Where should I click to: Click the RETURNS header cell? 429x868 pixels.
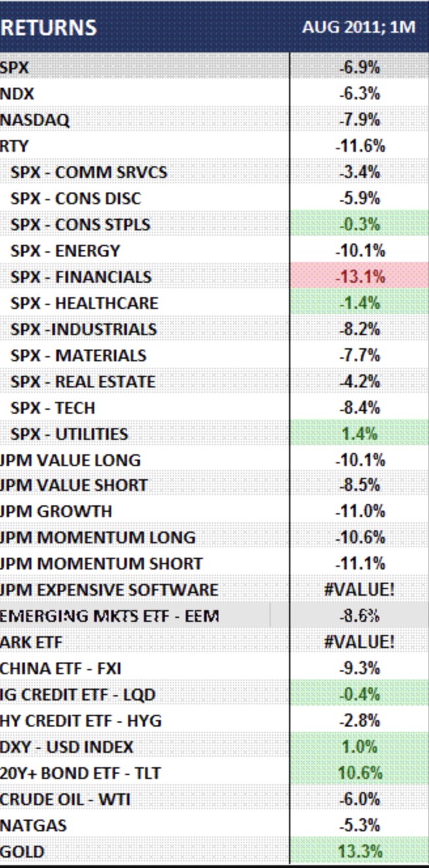coord(49,28)
